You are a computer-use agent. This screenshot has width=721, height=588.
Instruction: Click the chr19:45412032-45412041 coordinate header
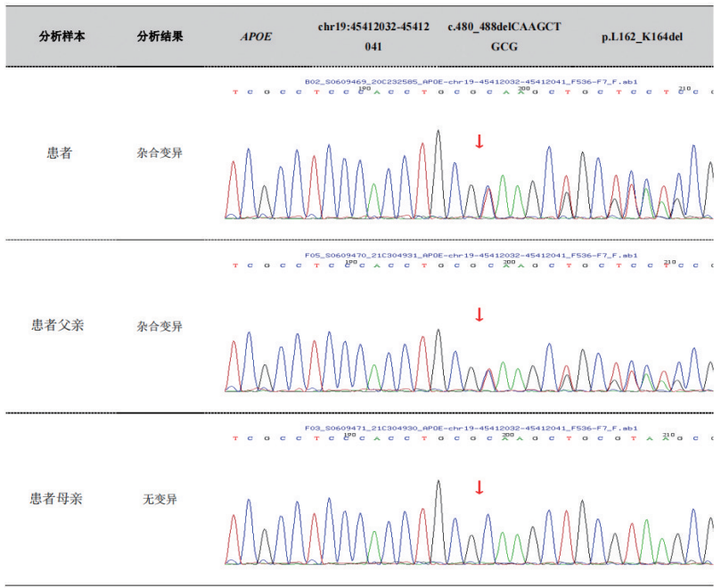pyautogui.click(x=373, y=36)
